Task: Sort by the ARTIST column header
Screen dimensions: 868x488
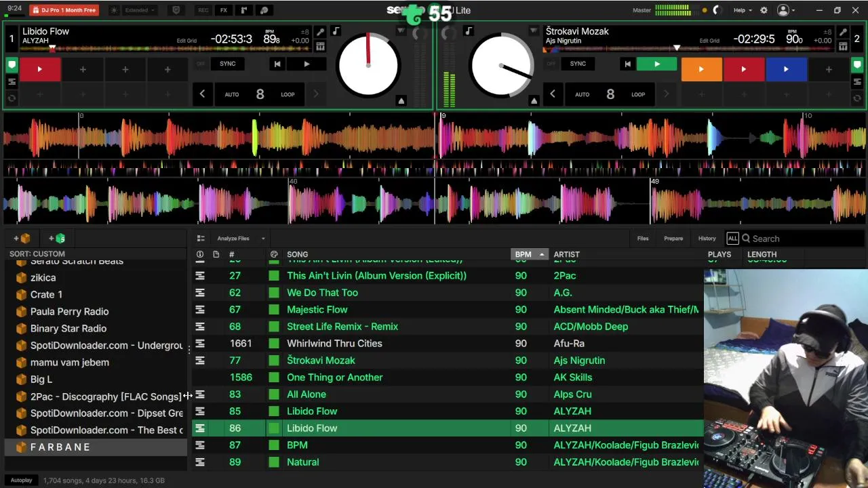Action: click(567, 254)
